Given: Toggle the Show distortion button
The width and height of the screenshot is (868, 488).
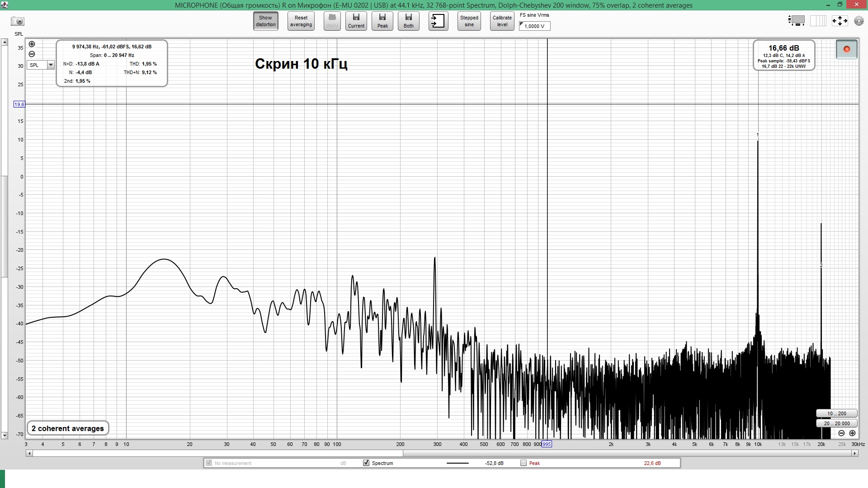Looking at the screenshot, I should point(265,21).
